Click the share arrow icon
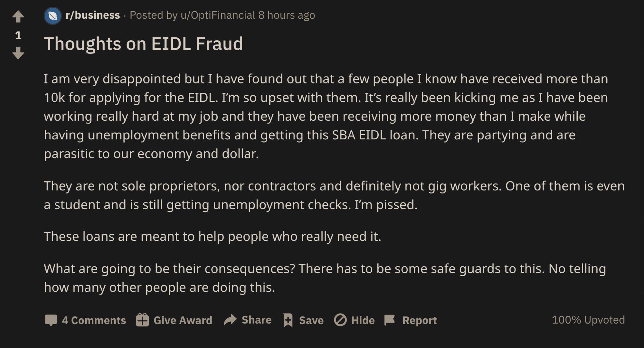This screenshot has width=644, height=348. pos(230,320)
